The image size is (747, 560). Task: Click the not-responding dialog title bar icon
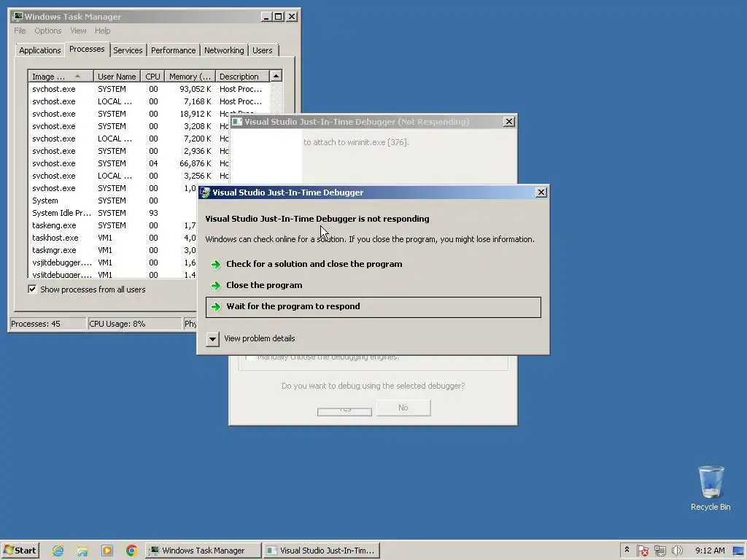click(205, 192)
